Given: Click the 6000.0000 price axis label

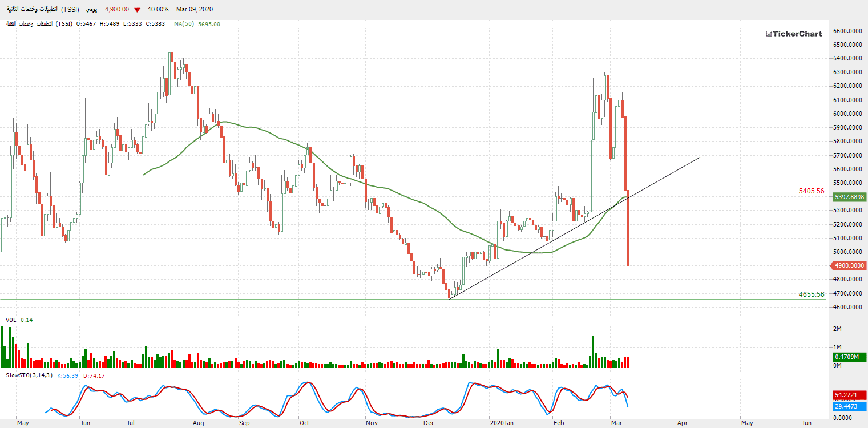Looking at the screenshot, I should click(848, 114).
